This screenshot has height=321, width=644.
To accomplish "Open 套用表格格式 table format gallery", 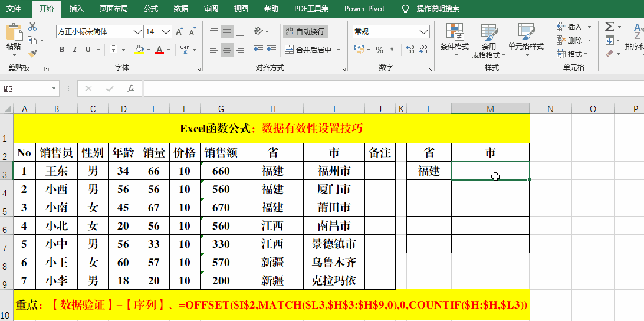I will tap(489, 41).
